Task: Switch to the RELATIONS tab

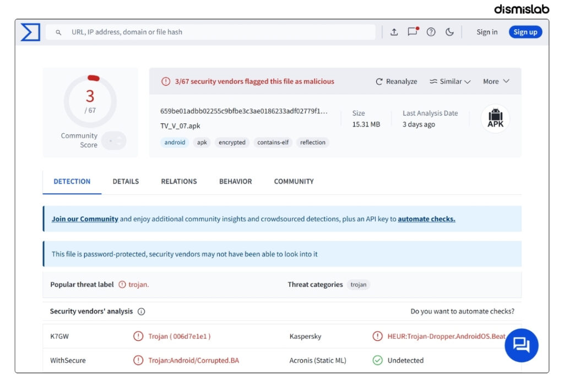Action: coord(179,182)
